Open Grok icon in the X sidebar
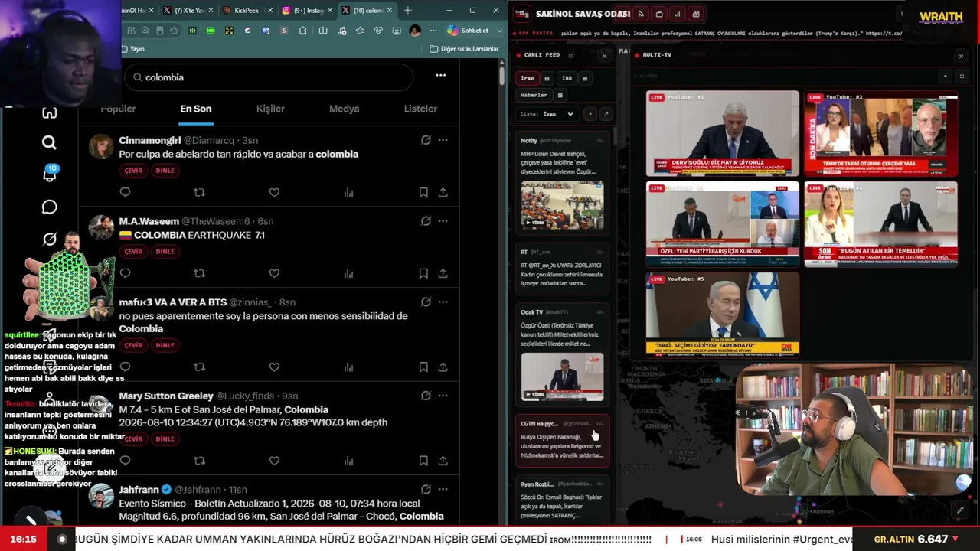Screen dimensions: 980x551 pyautogui.click(x=49, y=240)
